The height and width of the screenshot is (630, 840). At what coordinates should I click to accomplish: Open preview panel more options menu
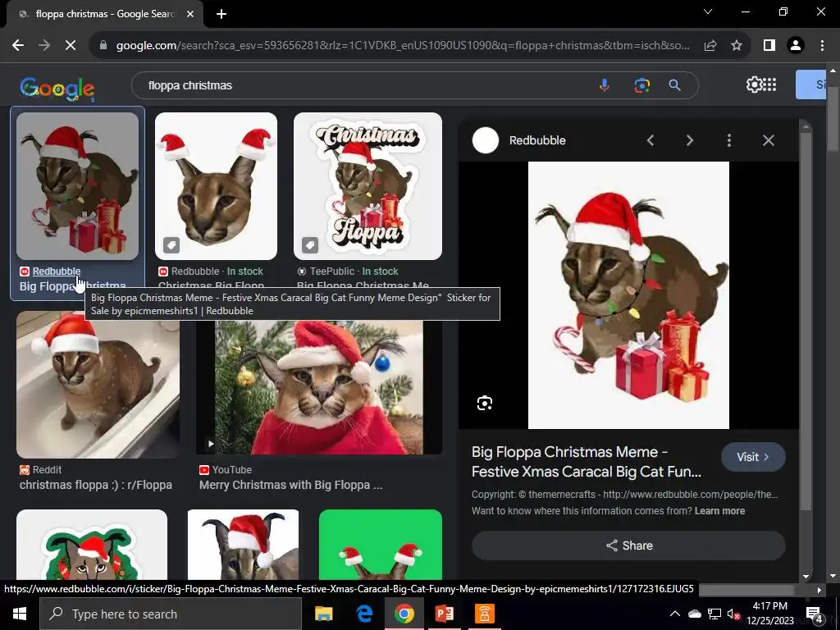tap(729, 140)
